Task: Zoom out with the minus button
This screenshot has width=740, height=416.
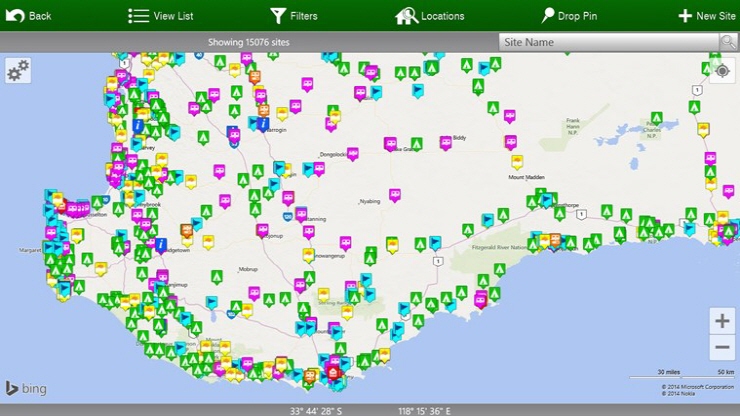Action: click(x=722, y=347)
